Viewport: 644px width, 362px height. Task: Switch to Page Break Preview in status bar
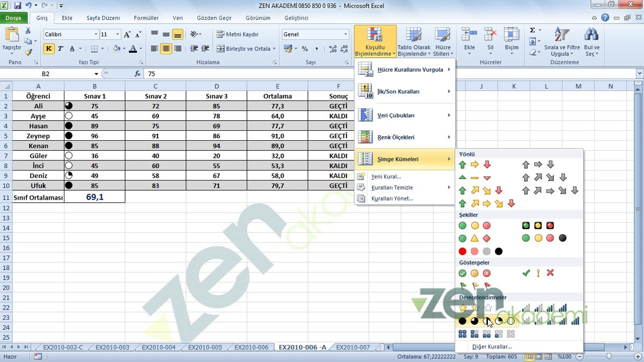547,356
